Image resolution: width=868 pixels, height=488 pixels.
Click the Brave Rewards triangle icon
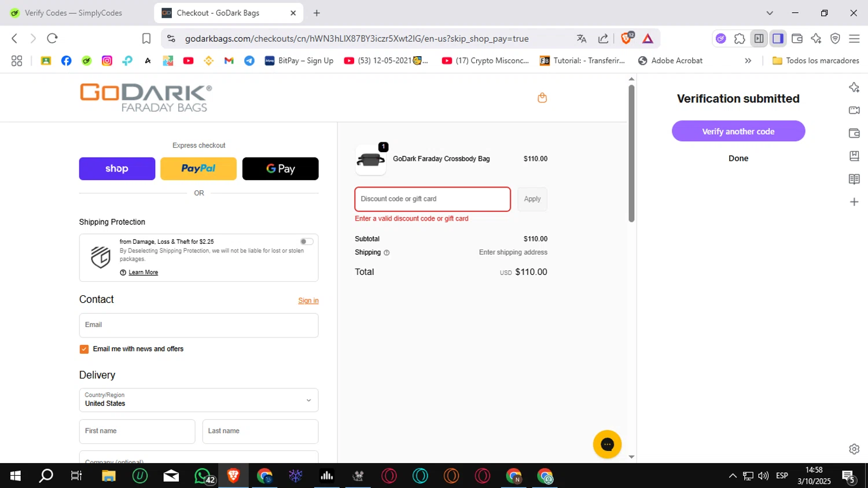[648, 39]
